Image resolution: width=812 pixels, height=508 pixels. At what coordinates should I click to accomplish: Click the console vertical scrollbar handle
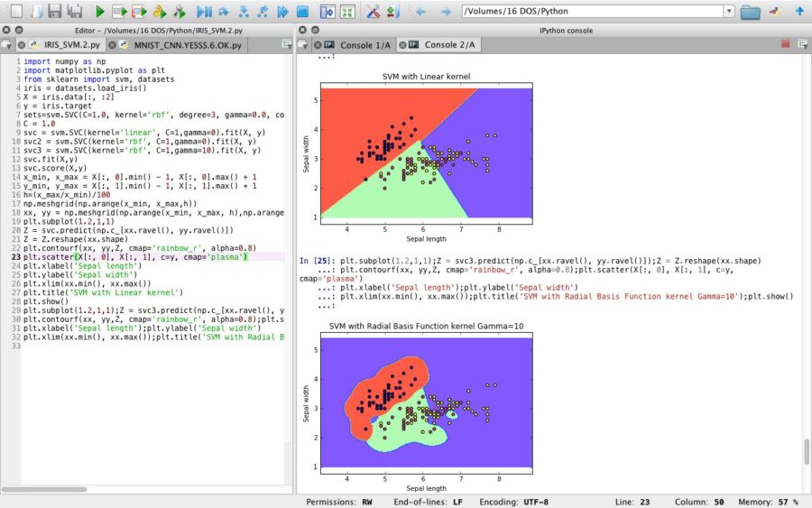[807, 451]
